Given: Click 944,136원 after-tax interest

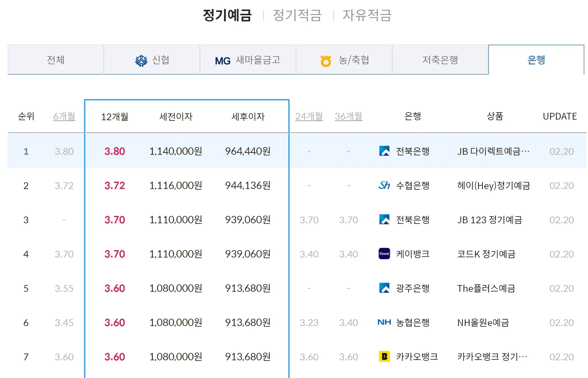Looking at the screenshot, I should [x=248, y=185].
